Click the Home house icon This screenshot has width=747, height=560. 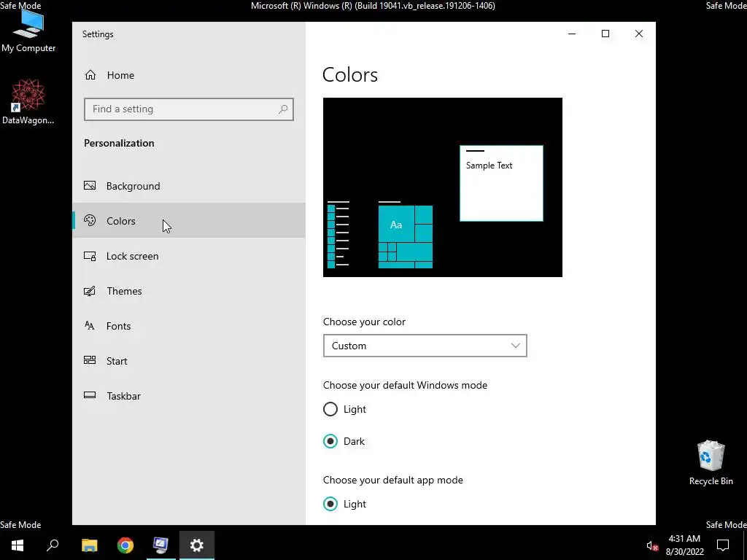[90, 75]
